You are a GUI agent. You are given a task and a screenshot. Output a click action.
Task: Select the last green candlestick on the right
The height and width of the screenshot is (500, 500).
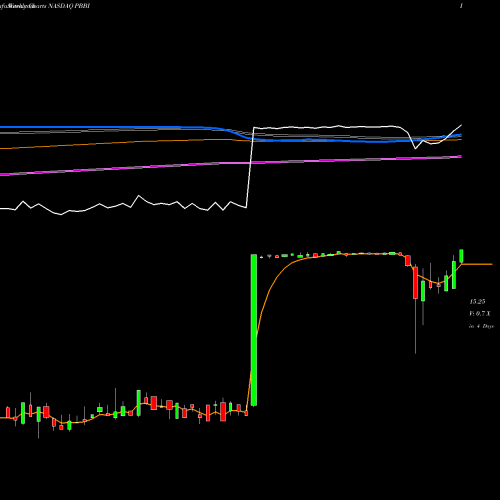[462, 256]
